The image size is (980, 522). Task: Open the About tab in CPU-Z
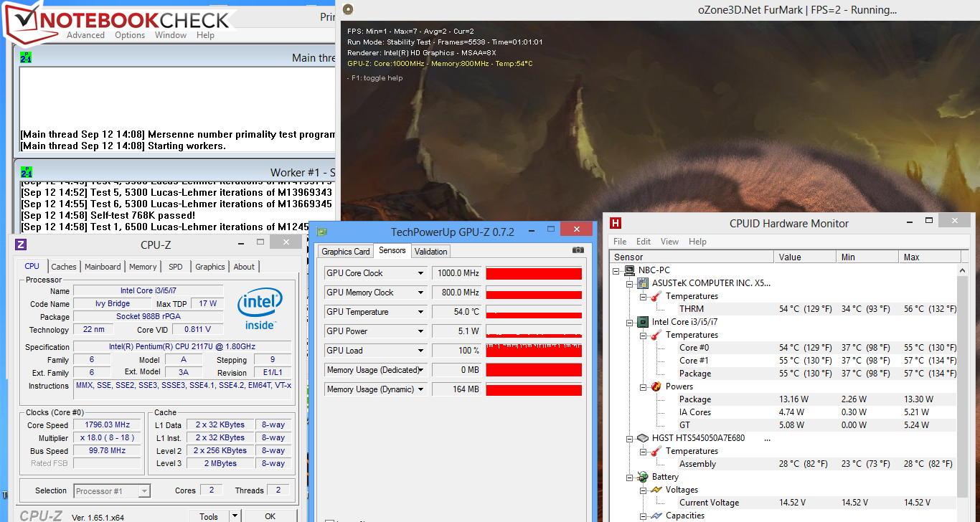244,267
